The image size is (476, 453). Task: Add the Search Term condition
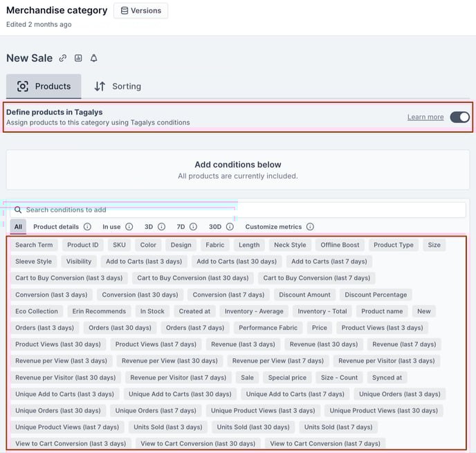tap(34, 245)
